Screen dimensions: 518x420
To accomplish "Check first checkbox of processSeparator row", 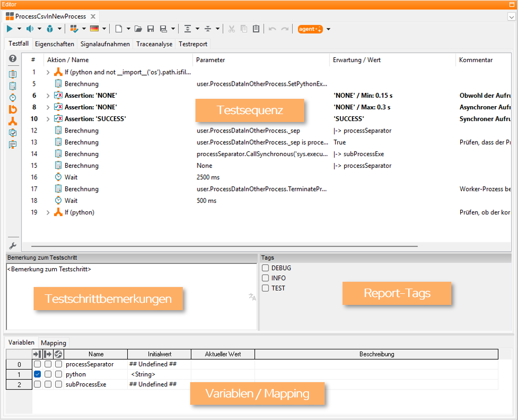I will [37, 364].
